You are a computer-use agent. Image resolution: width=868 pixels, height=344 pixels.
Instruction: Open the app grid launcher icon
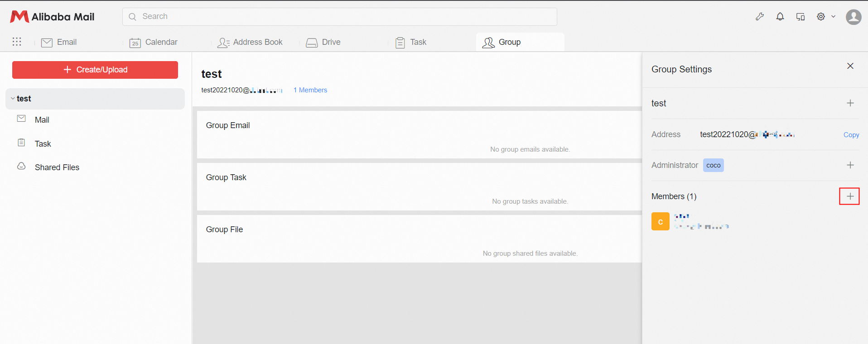[17, 42]
